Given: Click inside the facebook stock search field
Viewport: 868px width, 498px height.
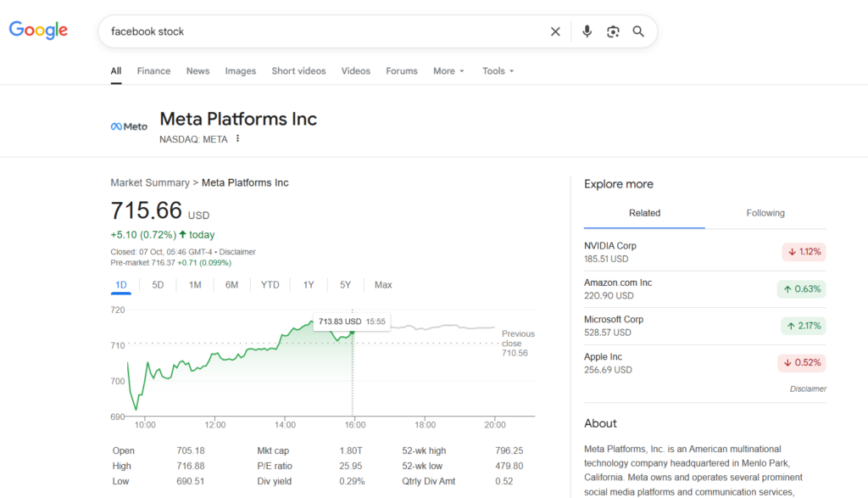Looking at the screenshot, I should 322,31.
